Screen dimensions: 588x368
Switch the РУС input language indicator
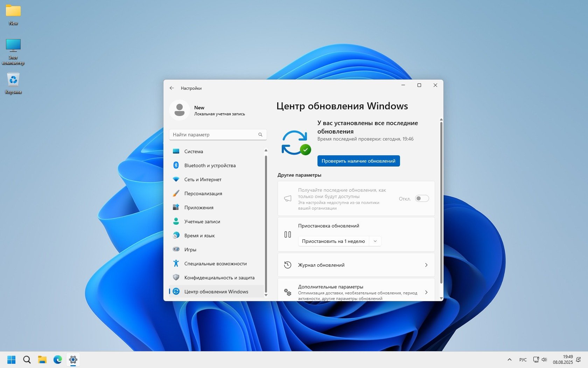(x=523, y=360)
